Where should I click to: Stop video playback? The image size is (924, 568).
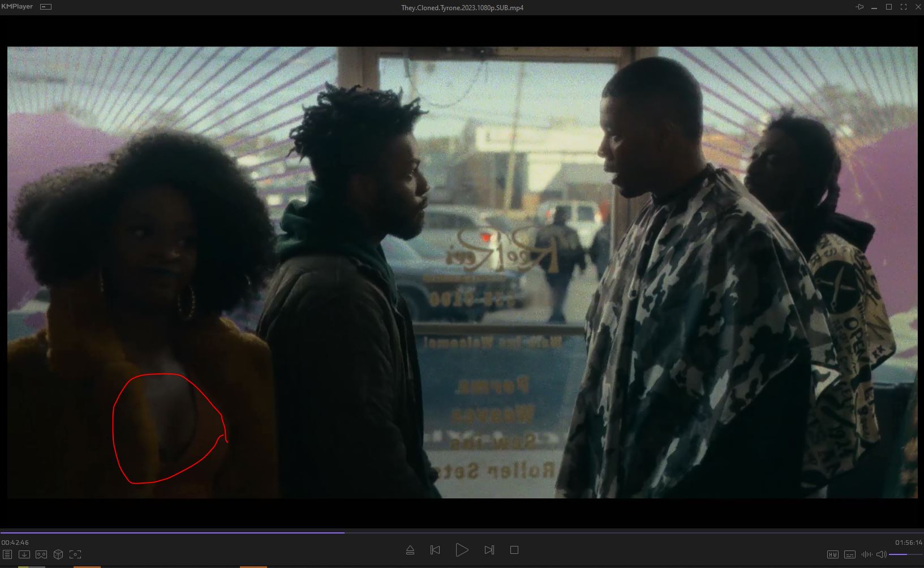point(514,550)
